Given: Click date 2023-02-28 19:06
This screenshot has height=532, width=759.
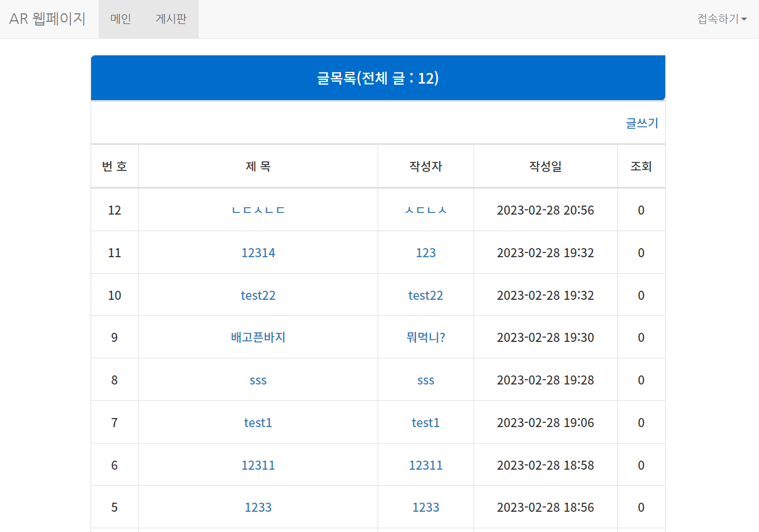Looking at the screenshot, I should (x=545, y=422).
